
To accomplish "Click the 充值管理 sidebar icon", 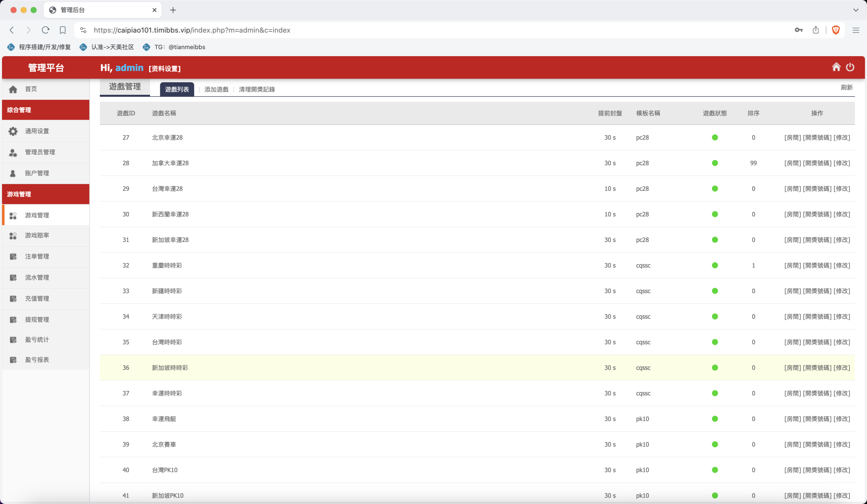I will [13, 299].
